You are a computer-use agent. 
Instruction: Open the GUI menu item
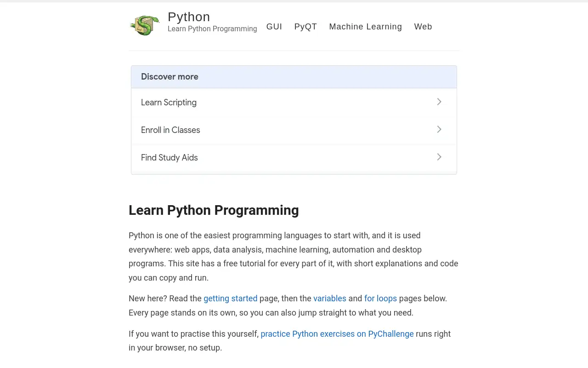274,27
